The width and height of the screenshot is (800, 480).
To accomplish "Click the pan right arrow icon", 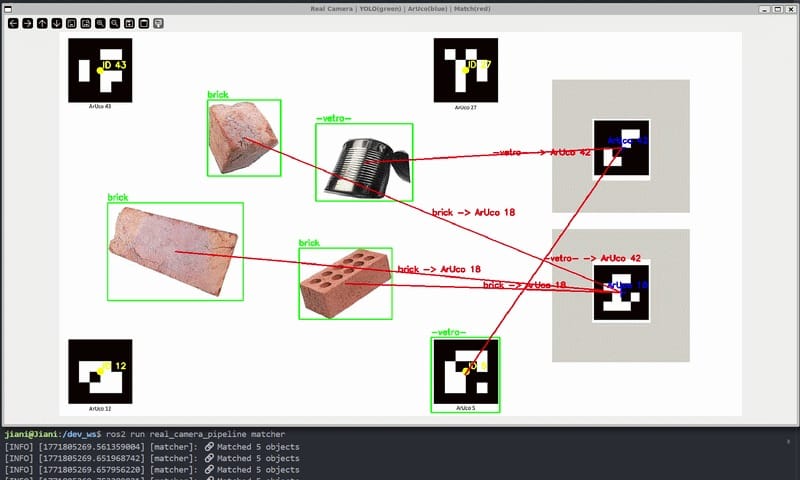I will 28,22.
